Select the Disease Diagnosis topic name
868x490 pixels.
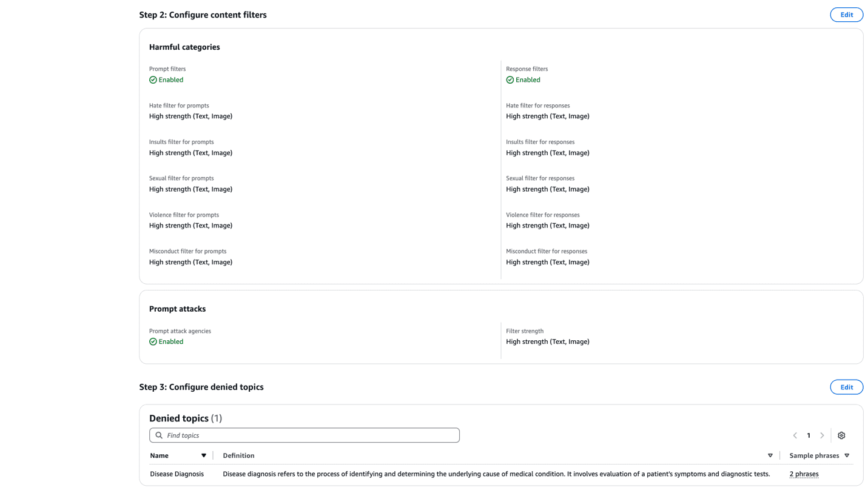click(x=177, y=474)
